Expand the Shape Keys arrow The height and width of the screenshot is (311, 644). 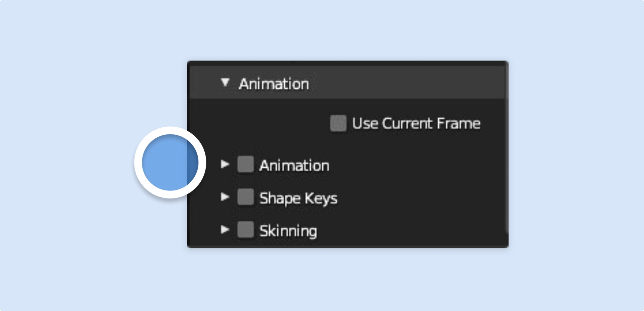click(225, 197)
